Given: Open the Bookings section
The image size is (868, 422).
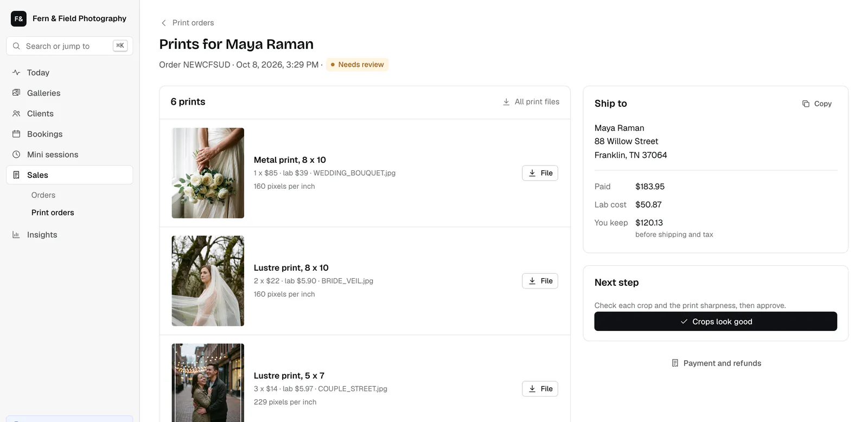Looking at the screenshot, I should (69, 134).
